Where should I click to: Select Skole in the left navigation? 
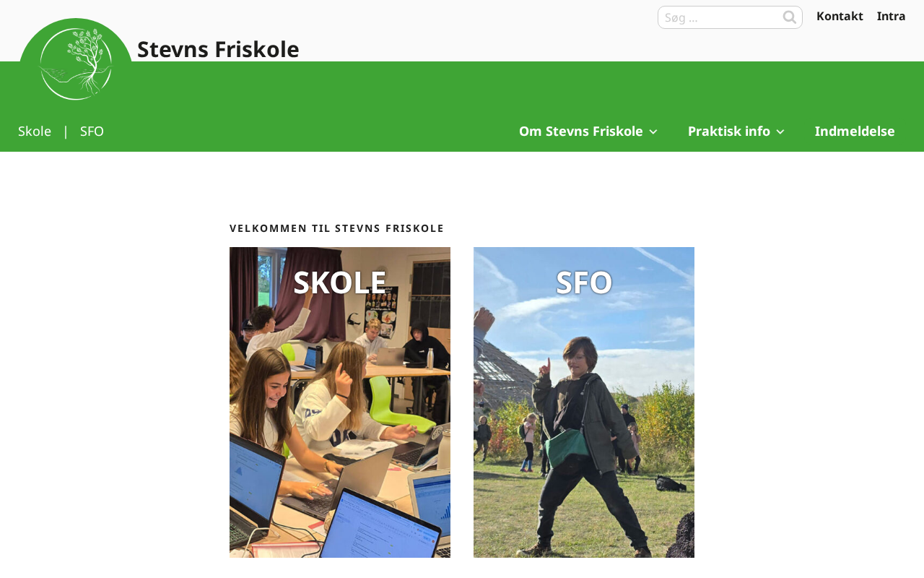(x=35, y=131)
